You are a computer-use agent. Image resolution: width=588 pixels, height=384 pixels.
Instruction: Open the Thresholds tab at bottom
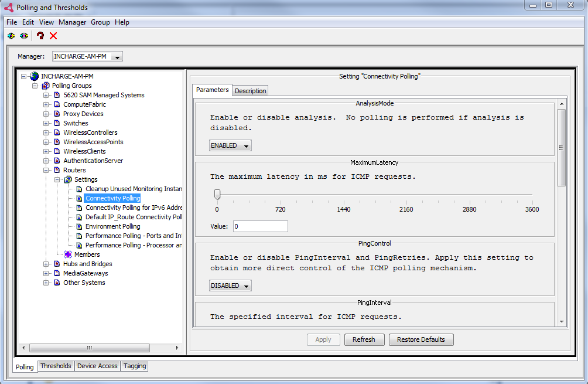click(x=56, y=366)
